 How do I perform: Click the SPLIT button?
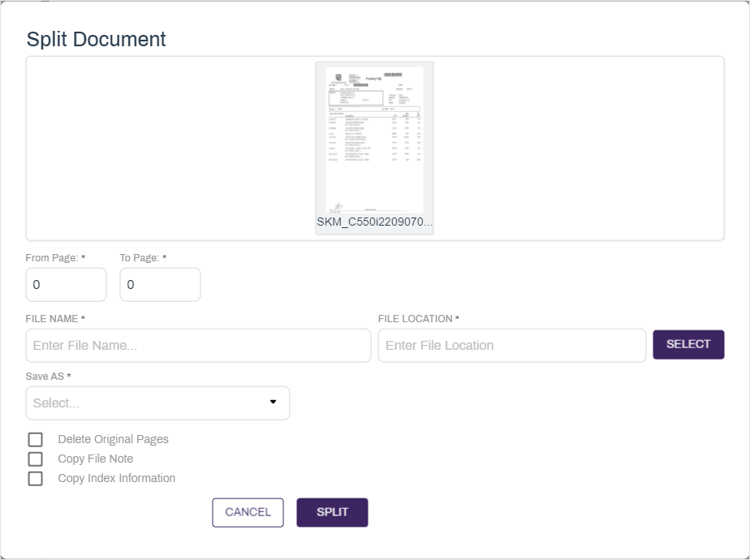333,513
